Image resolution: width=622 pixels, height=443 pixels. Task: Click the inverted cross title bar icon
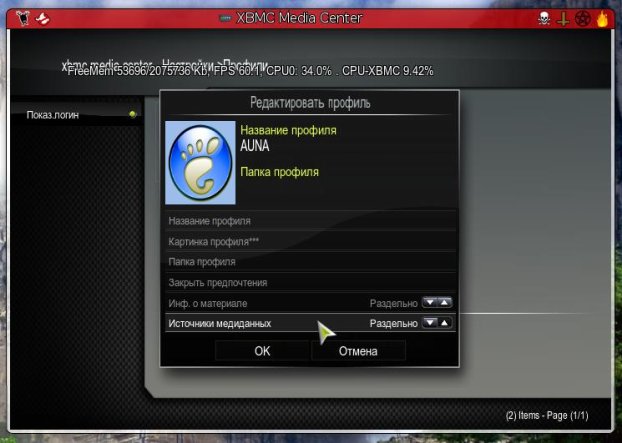563,19
